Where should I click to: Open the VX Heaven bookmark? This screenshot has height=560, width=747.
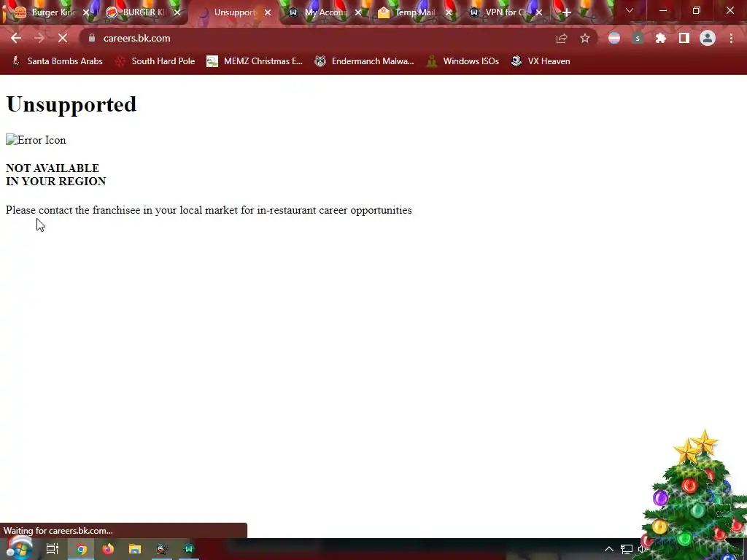pyautogui.click(x=541, y=61)
